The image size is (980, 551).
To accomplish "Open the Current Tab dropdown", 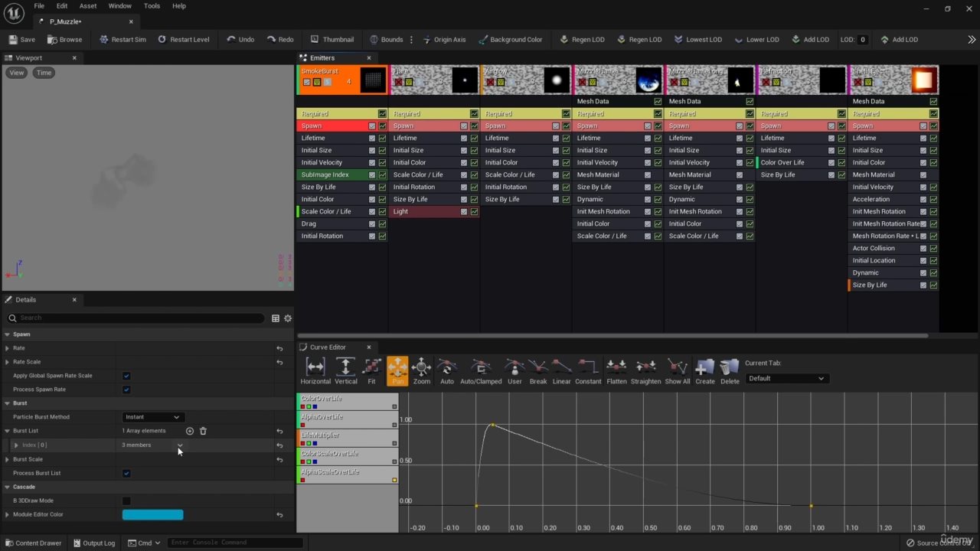I will coord(786,378).
